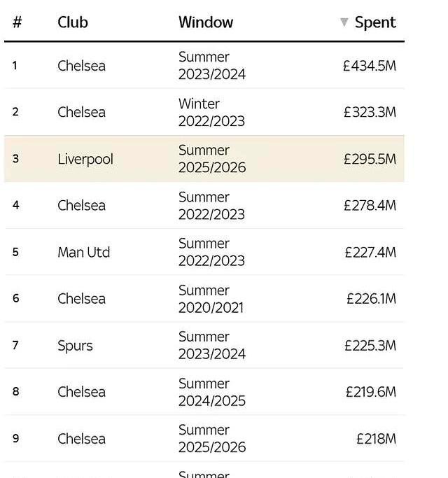Click rank number 6 cell
Viewport: 448px width, 478px height.
(15, 299)
